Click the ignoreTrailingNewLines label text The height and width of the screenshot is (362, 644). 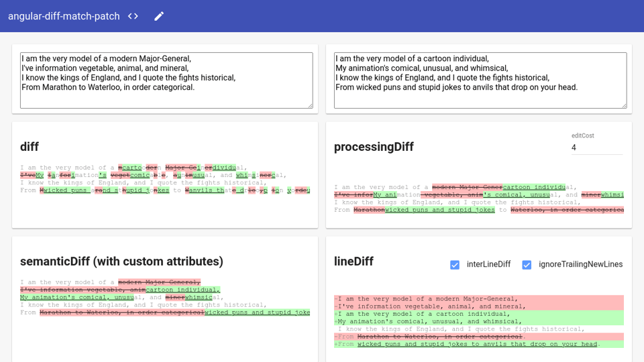pyautogui.click(x=580, y=265)
